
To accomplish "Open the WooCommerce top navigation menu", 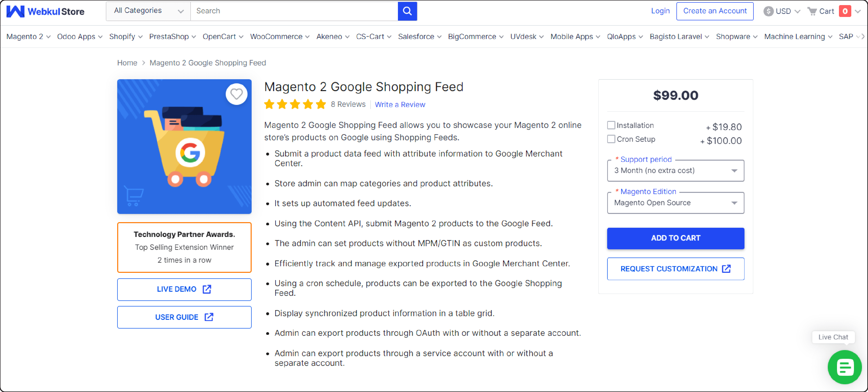I will click(x=279, y=37).
